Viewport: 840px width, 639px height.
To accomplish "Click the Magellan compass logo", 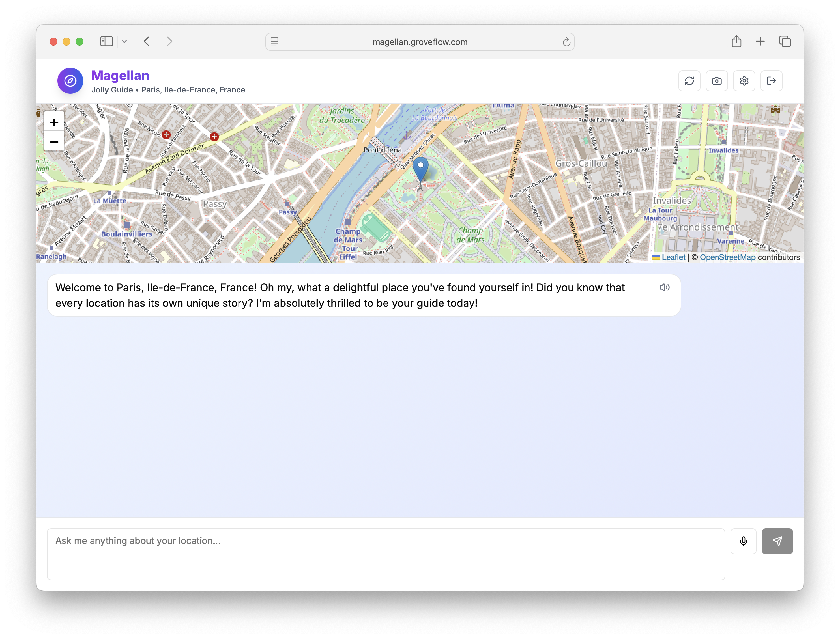I will click(70, 81).
